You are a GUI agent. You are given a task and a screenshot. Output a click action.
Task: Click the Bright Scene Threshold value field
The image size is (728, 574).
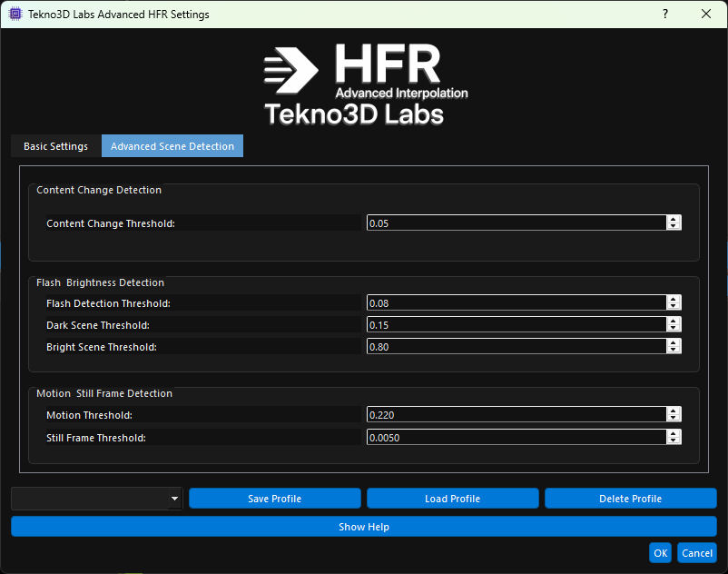click(x=516, y=346)
